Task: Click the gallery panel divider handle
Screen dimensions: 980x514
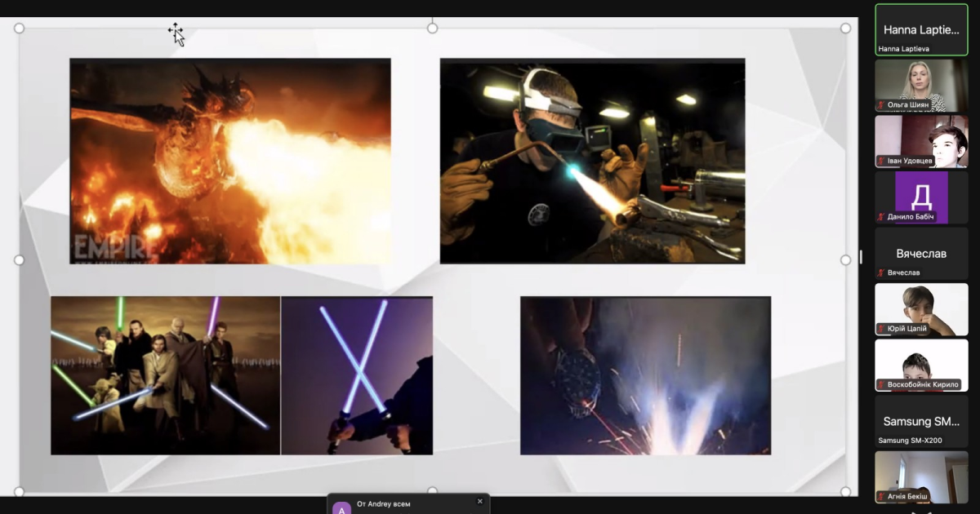Action: (861, 257)
